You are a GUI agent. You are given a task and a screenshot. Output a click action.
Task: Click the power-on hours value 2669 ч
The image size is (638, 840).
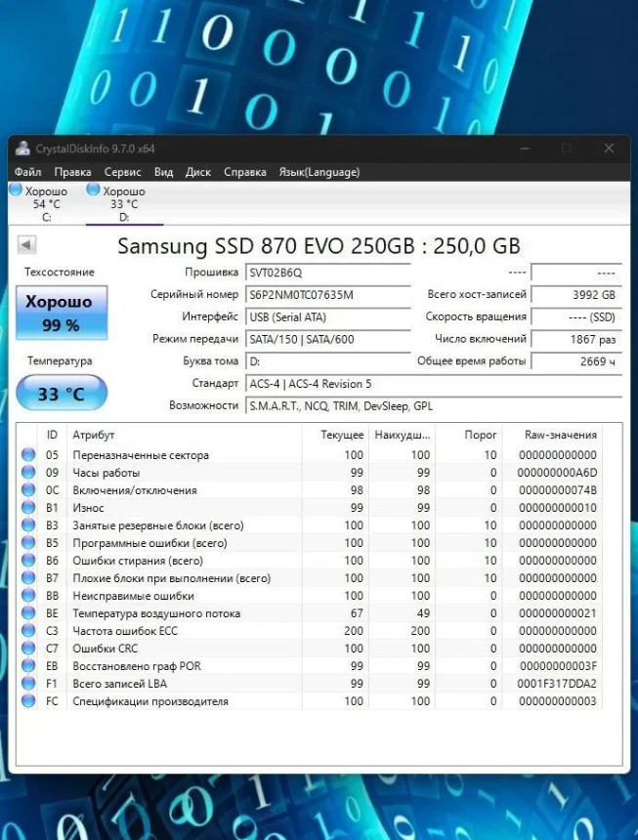point(576,361)
